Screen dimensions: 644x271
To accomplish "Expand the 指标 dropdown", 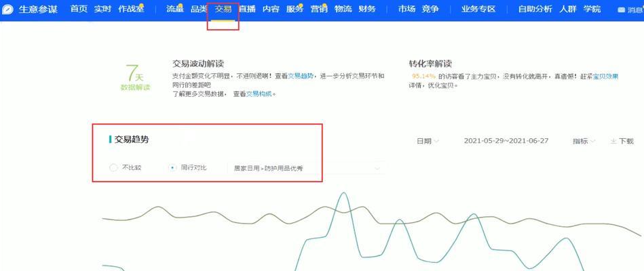I will (x=584, y=141).
